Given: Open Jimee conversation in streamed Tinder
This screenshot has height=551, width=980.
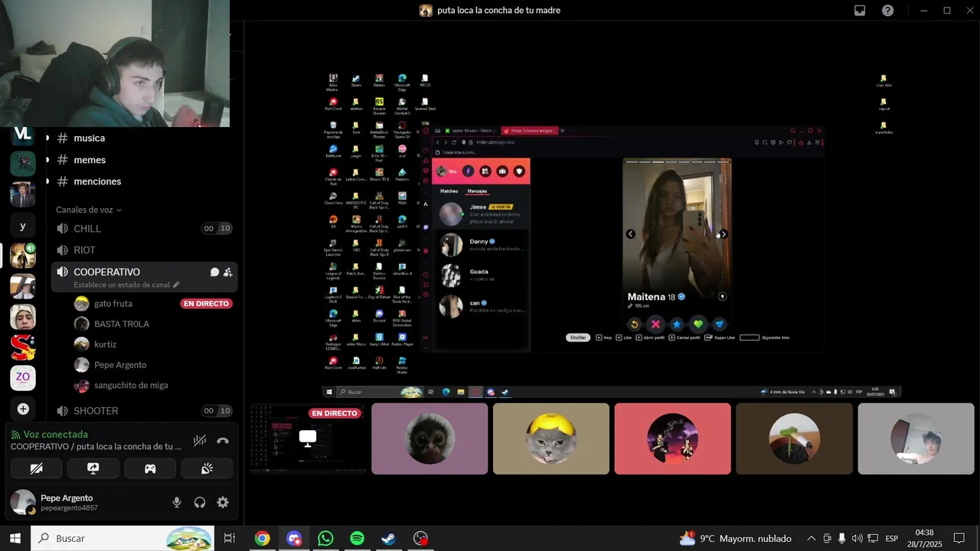Looking at the screenshot, I should [481, 214].
